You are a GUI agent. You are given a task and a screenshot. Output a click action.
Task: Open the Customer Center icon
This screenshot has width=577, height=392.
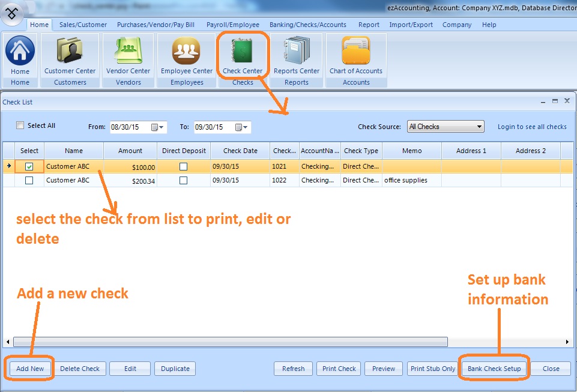click(70, 51)
